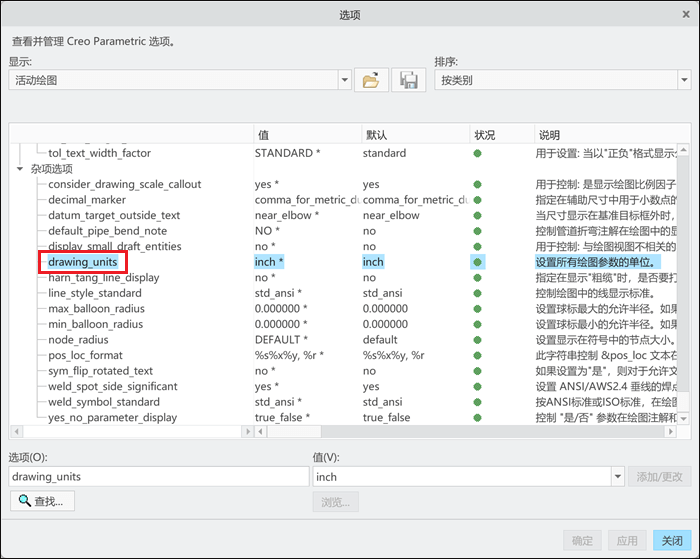Select yes_no_parameter_display option

[x=112, y=417]
